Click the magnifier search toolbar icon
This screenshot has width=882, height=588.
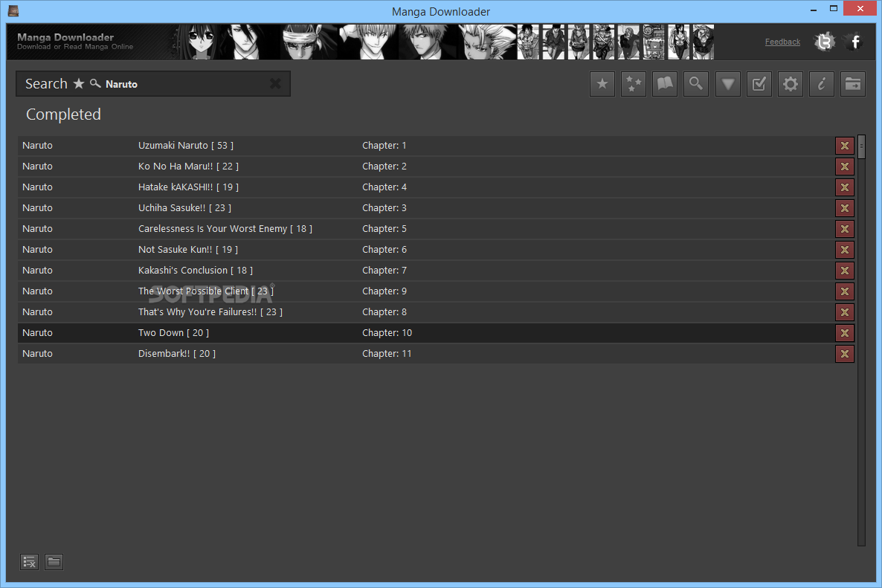(x=696, y=84)
